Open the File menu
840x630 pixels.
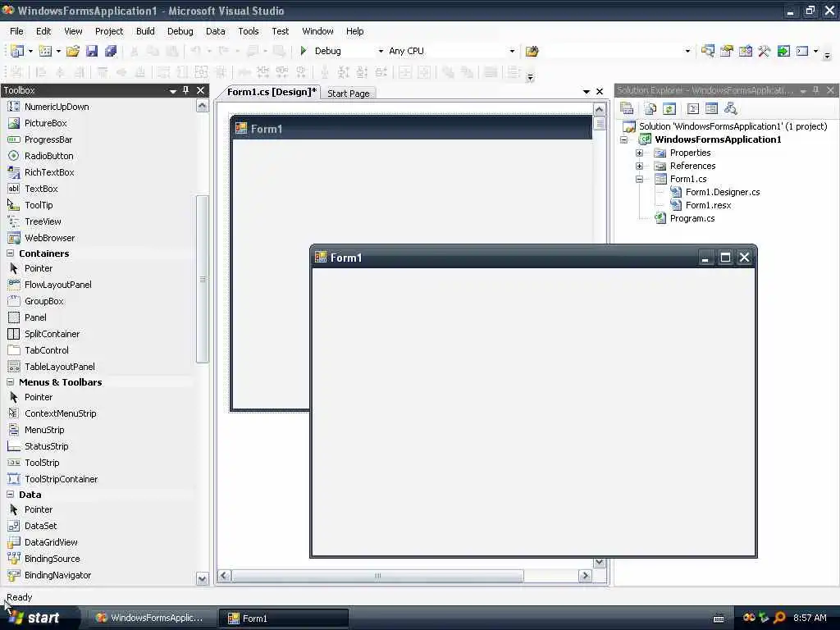coord(16,31)
